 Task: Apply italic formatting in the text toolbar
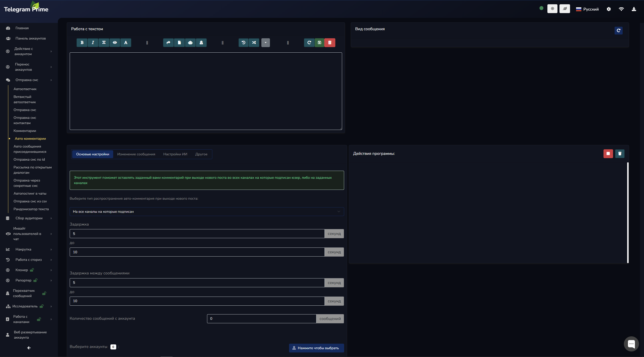click(93, 43)
